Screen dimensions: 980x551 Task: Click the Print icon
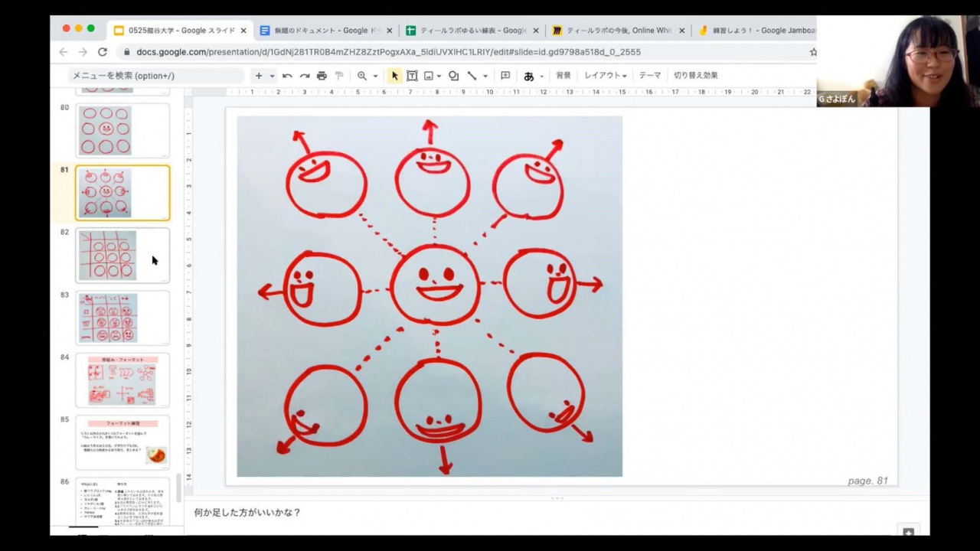322,76
